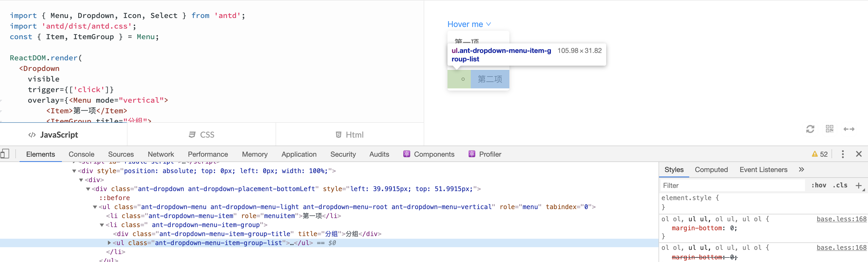868x262 pixels.
Task: Switch to the Computed styles tab
Action: [x=711, y=170]
